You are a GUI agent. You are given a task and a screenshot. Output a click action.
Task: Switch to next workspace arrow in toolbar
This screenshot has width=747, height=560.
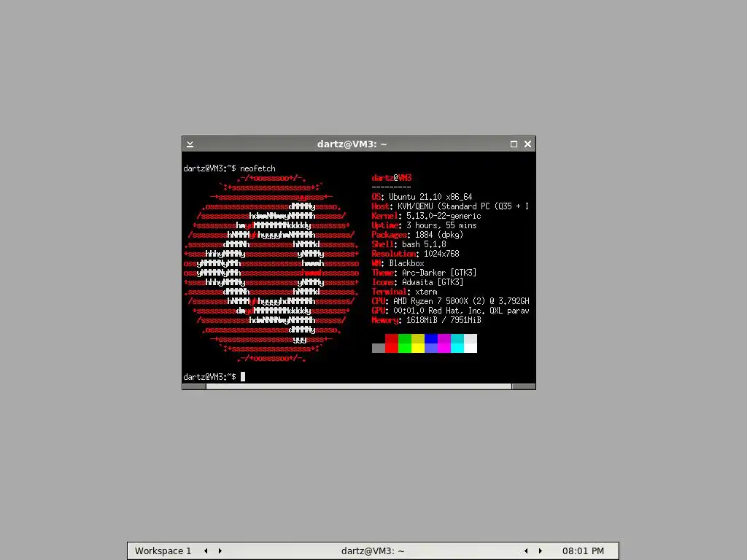pyautogui.click(x=220, y=551)
